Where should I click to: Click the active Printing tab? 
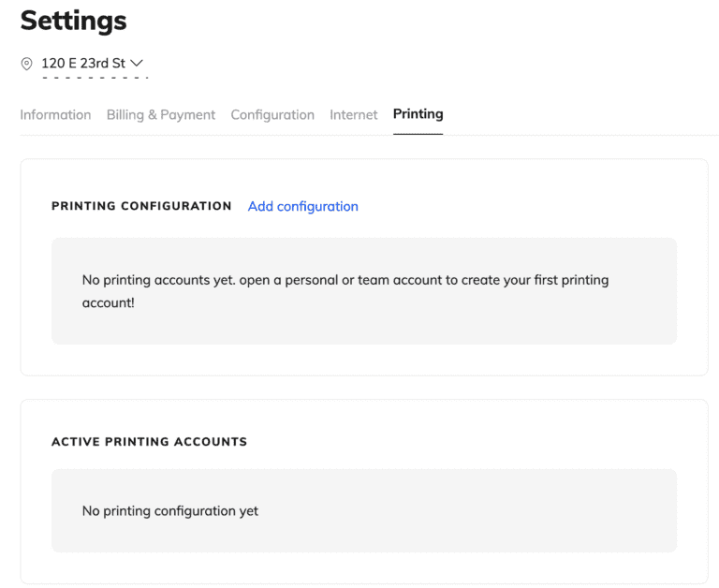coord(418,113)
